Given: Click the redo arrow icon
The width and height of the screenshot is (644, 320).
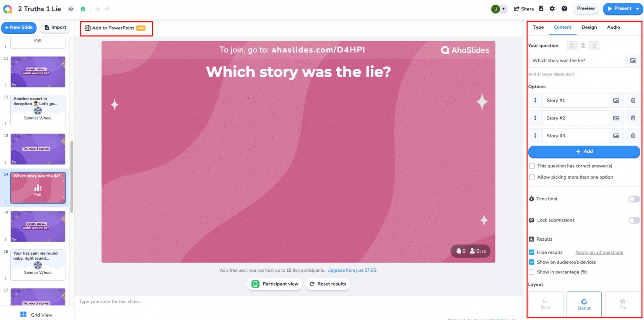Looking at the screenshot, I should 107,9.
